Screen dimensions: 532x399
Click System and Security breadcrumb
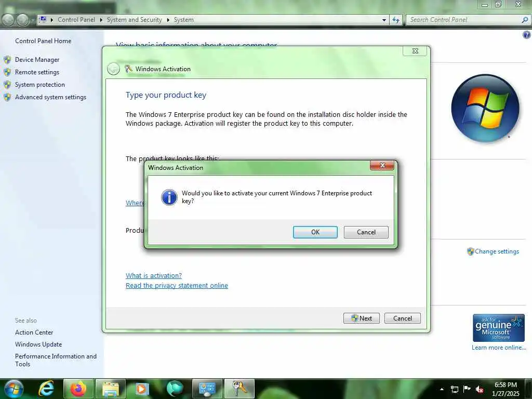point(135,20)
